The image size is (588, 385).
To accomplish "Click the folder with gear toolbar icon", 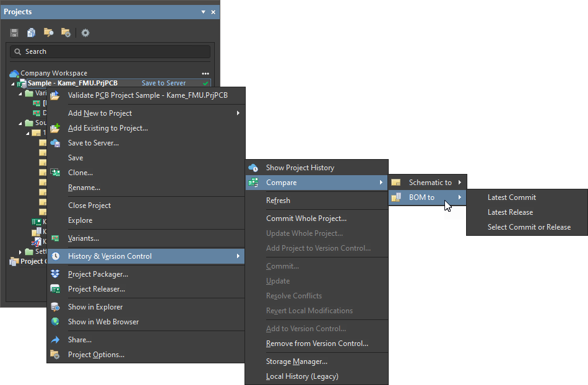I will click(66, 33).
